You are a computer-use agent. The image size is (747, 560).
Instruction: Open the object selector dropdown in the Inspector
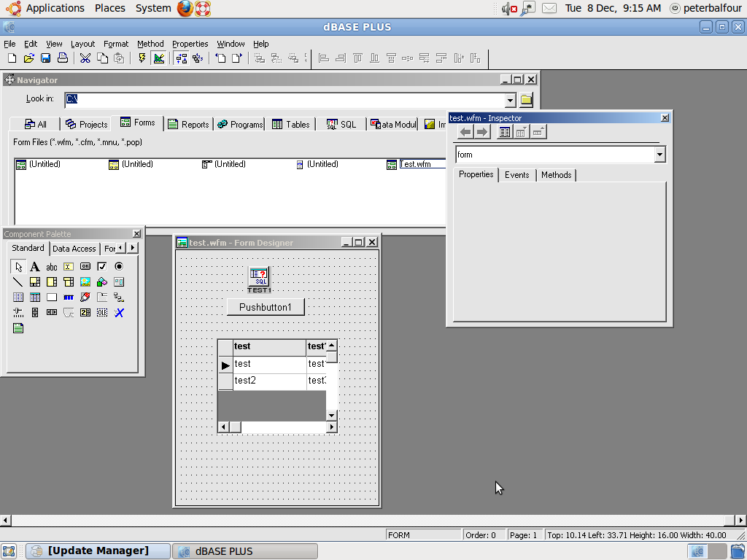coord(660,155)
